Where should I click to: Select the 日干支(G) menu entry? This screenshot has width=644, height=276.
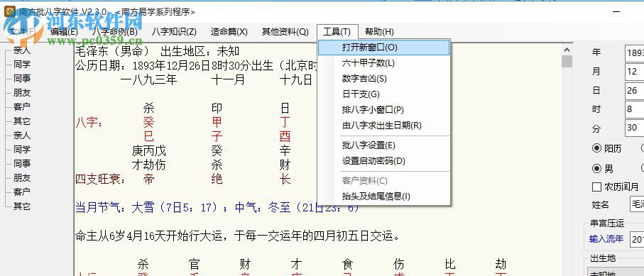point(384,94)
